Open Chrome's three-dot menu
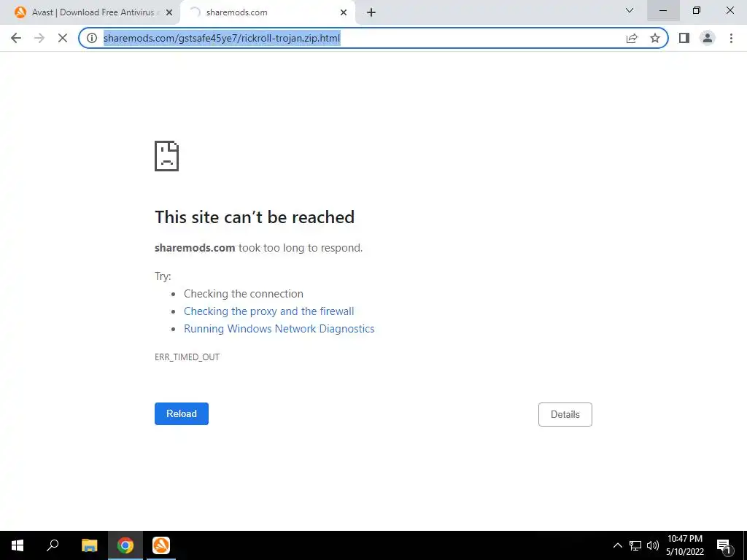 (731, 38)
